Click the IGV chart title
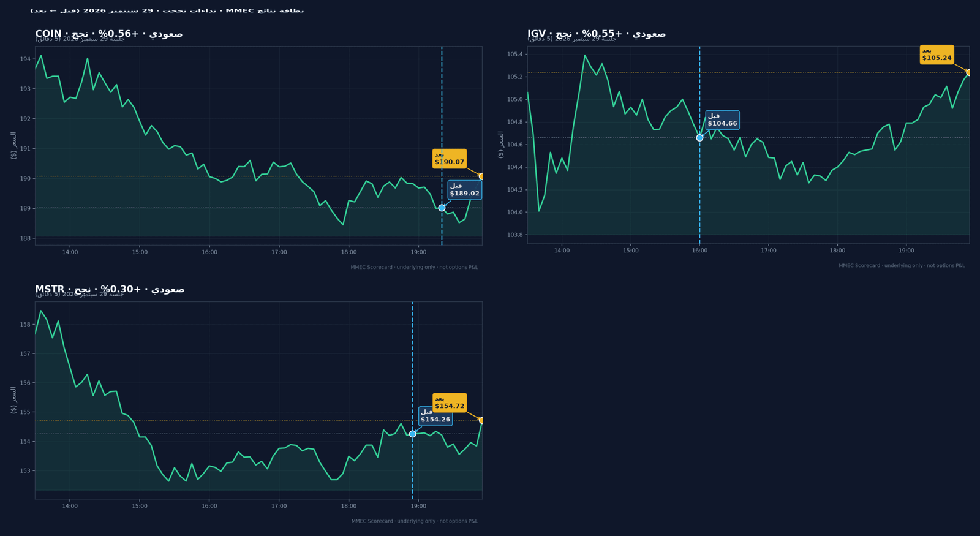This screenshot has height=536, width=980. point(597,34)
